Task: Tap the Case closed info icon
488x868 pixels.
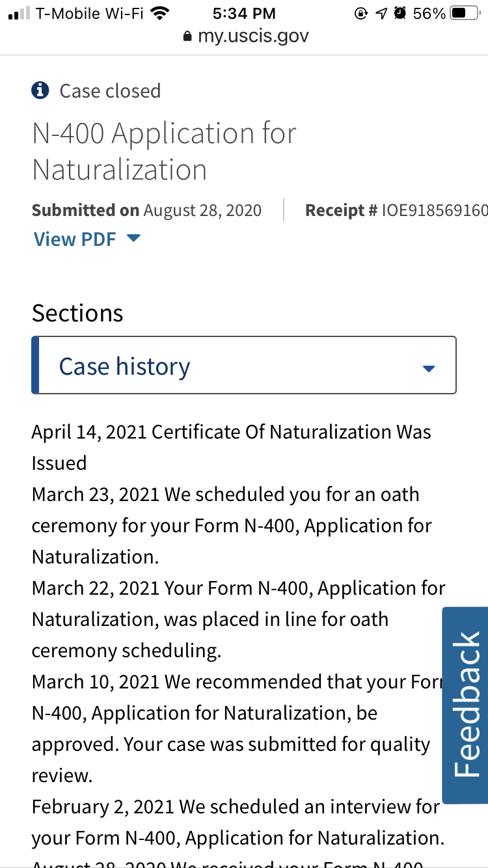Action: pos(40,90)
